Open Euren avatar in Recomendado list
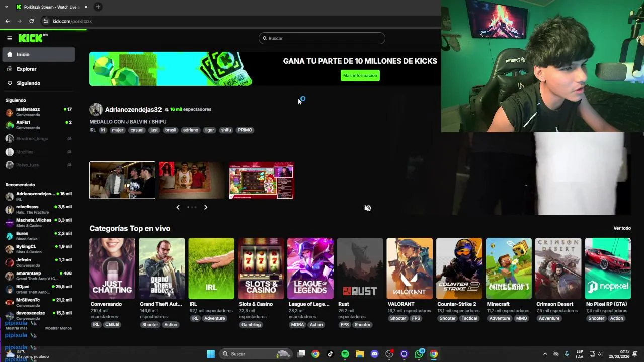 coord(10,236)
